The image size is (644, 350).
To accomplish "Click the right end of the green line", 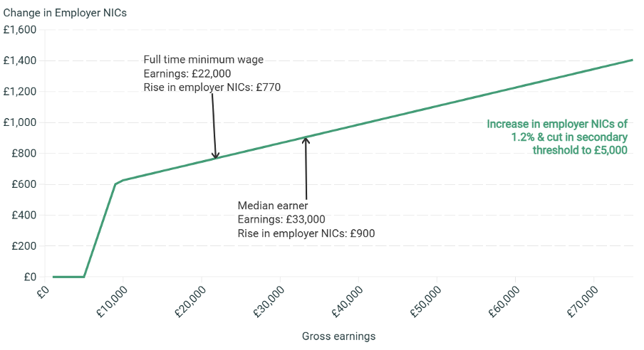I will (x=631, y=60).
